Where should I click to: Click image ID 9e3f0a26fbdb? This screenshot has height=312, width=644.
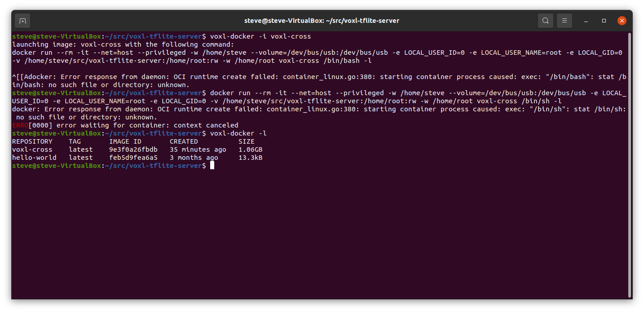click(133, 149)
